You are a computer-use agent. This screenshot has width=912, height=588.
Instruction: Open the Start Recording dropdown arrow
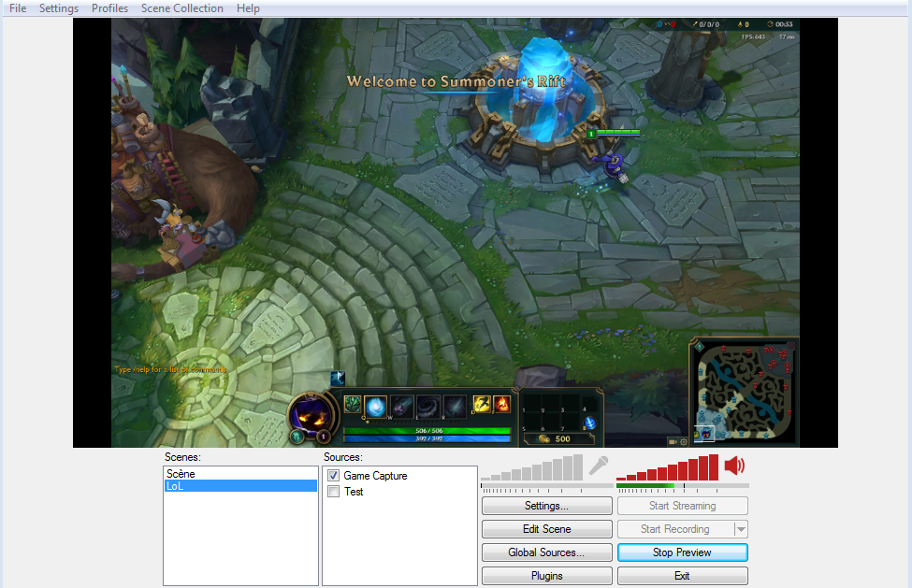point(741,529)
